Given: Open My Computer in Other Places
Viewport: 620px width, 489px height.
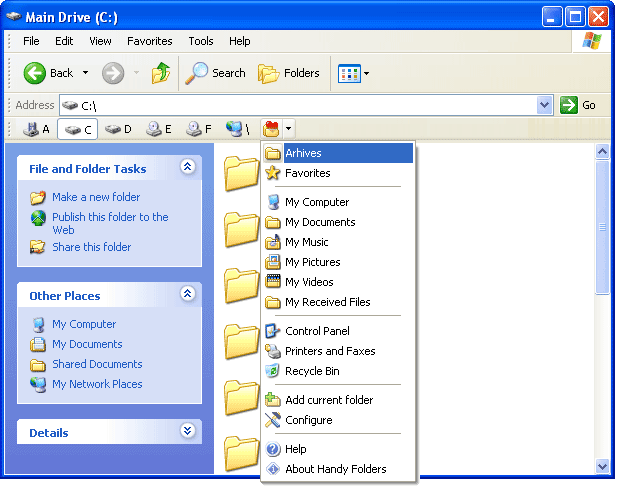Looking at the screenshot, I should (x=84, y=324).
